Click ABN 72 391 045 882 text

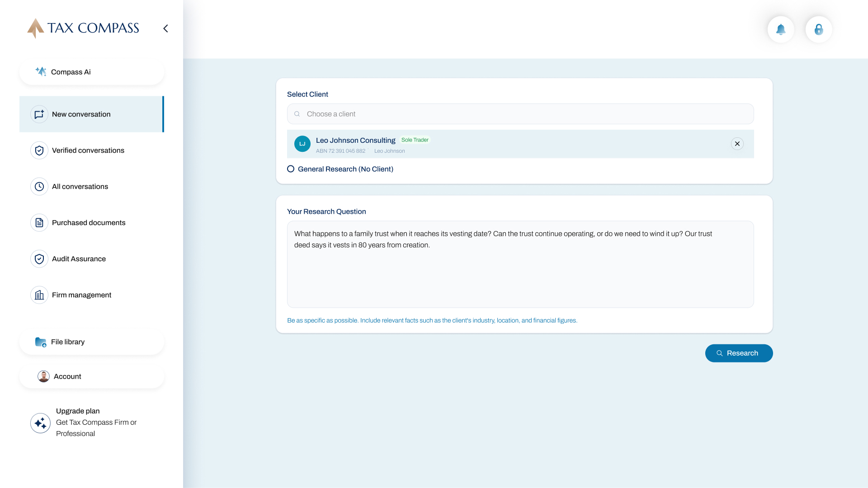tap(340, 151)
